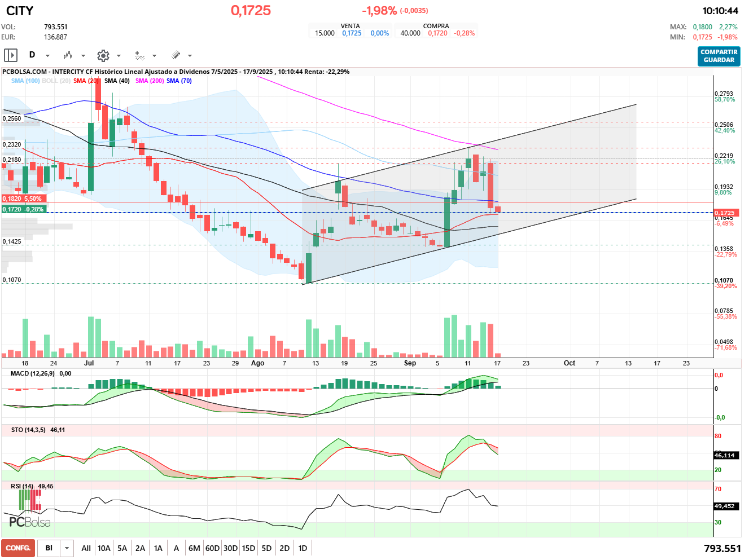Click the RSI (14) label

point(22,486)
